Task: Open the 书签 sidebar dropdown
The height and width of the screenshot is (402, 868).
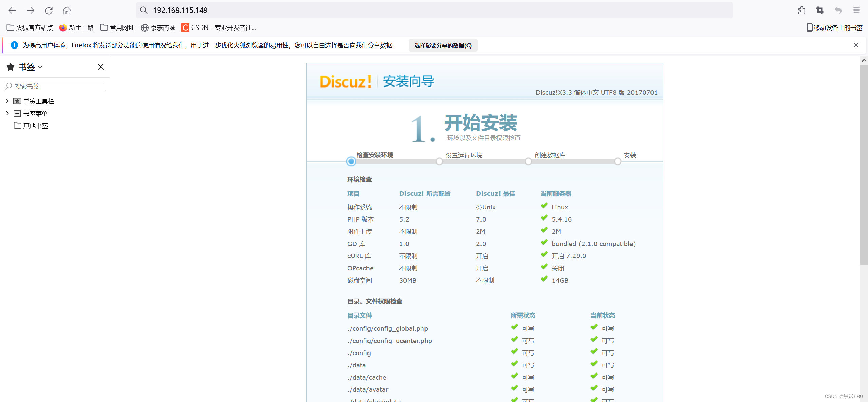Action: coord(30,67)
